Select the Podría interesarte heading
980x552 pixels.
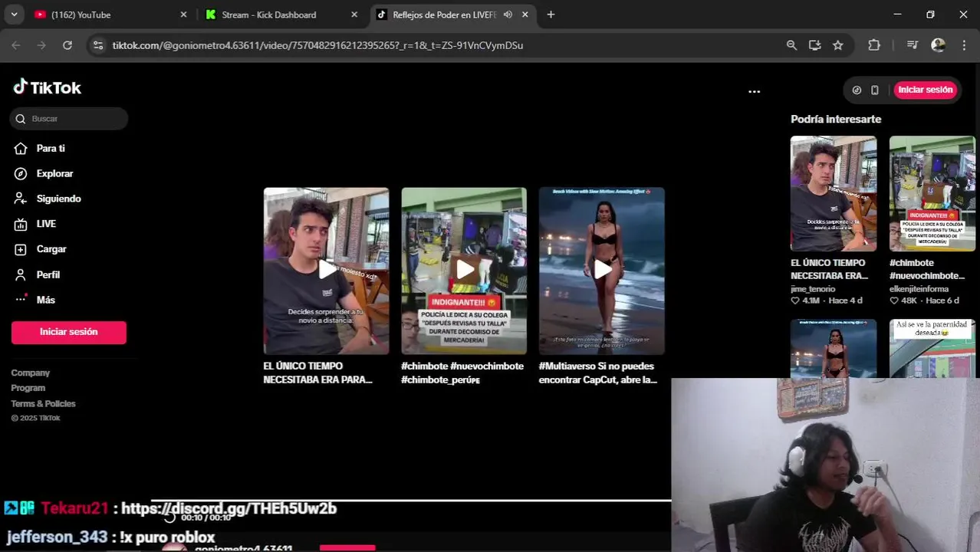tap(836, 119)
